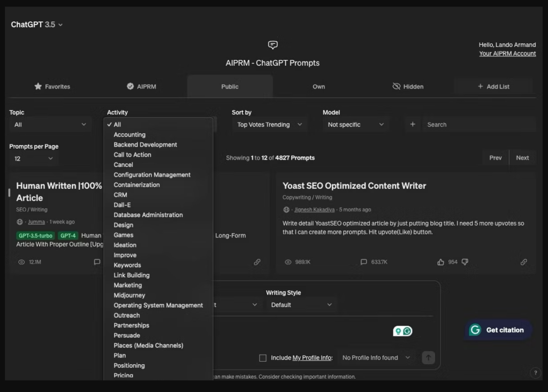Click the Next page button
Image resolution: width=548 pixels, height=392 pixels.
click(522, 158)
